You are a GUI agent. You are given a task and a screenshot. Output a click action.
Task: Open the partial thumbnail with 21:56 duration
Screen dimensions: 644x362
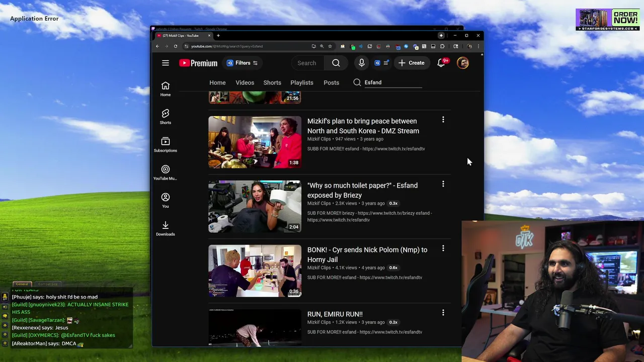pos(255,98)
